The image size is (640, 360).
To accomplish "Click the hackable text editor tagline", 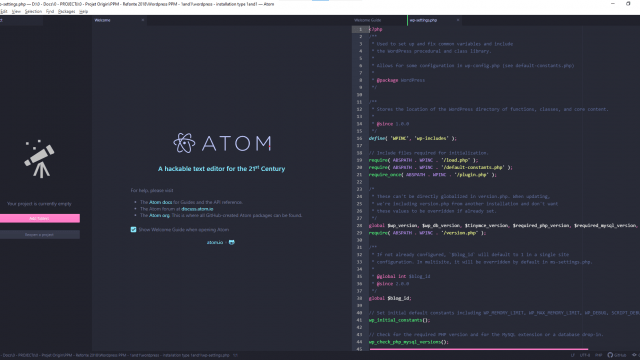I will (x=222, y=169).
